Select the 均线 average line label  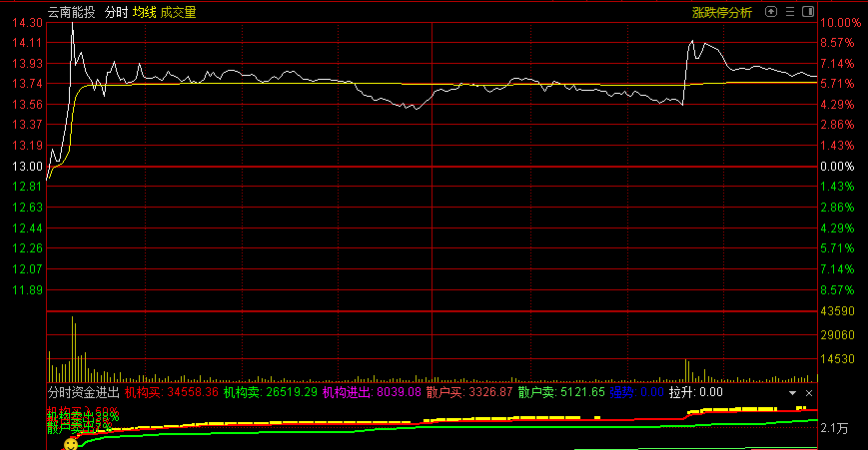coord(145,12)
